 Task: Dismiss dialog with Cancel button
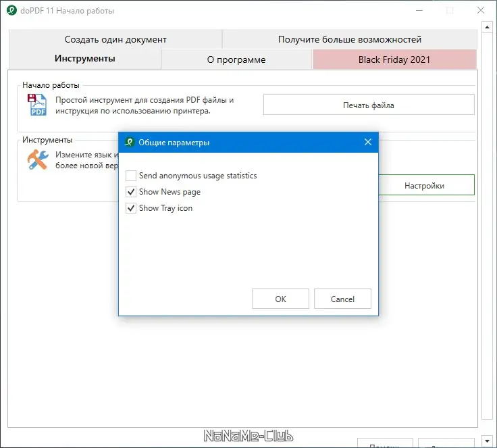(x=342, y=299)
